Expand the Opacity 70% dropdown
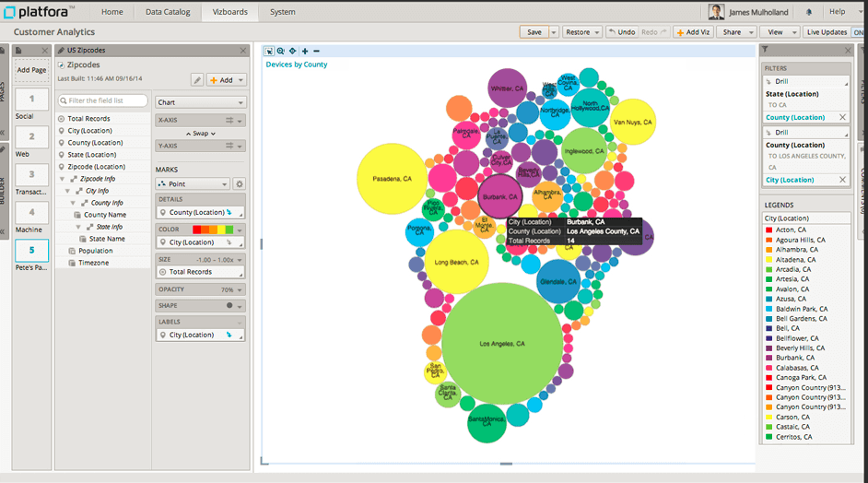The width and height of the screenshot is (868, 483). [200, 289]
